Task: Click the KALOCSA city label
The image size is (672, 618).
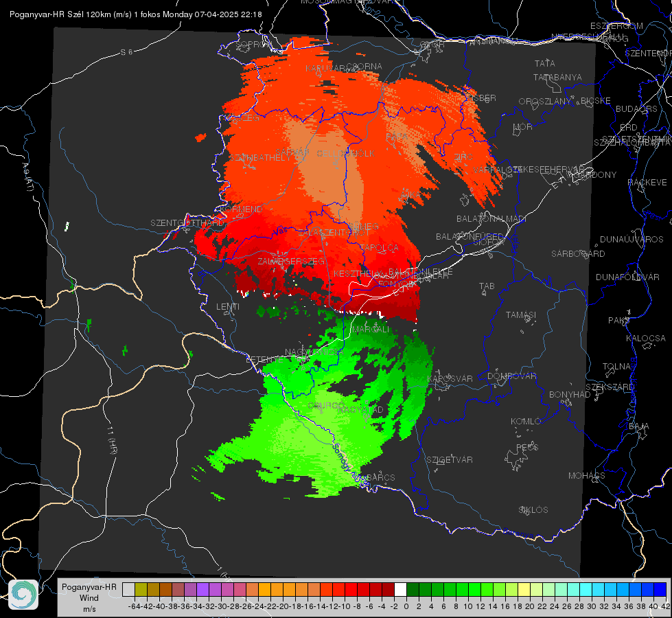Action: pos(646,339)
